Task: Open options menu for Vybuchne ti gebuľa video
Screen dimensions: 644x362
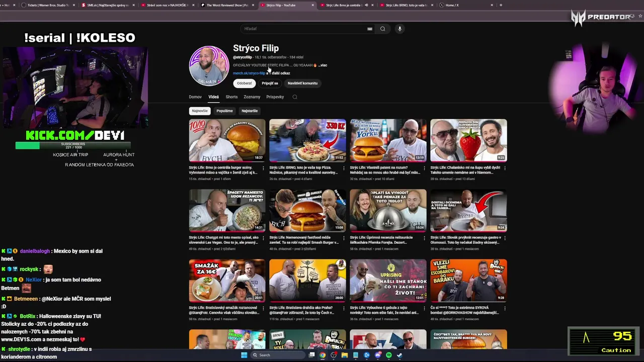Action: click(424, 308)
